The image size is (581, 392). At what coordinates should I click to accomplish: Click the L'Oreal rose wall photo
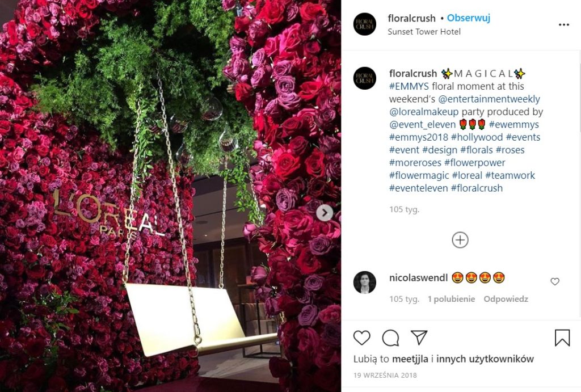[170, 196]
